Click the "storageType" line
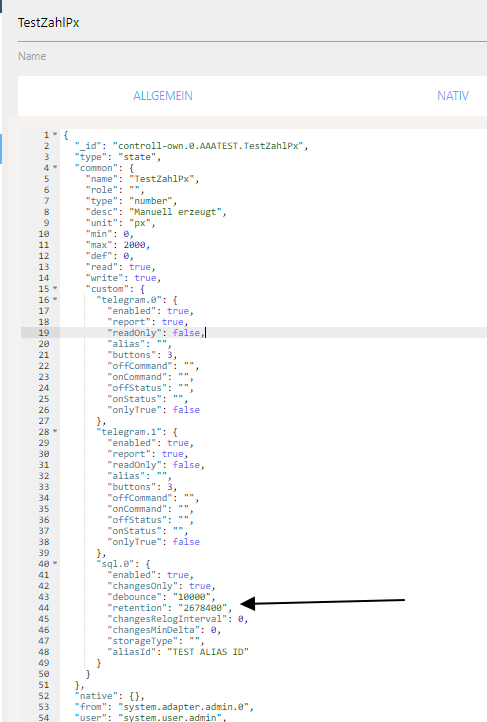This screenshot has width=487, height=722. point(156,641)
